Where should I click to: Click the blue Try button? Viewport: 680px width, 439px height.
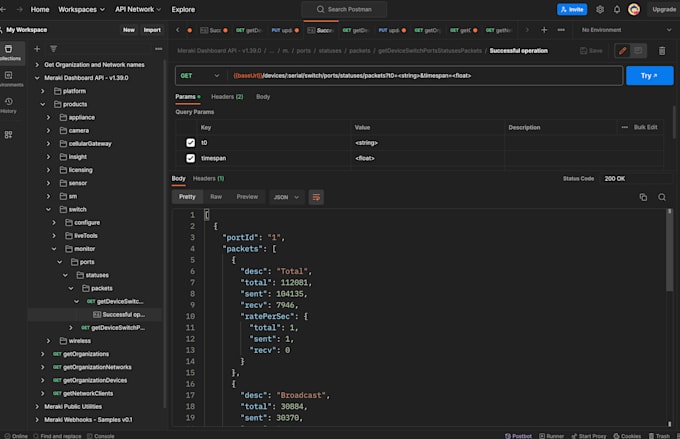[x=649, y=75]
